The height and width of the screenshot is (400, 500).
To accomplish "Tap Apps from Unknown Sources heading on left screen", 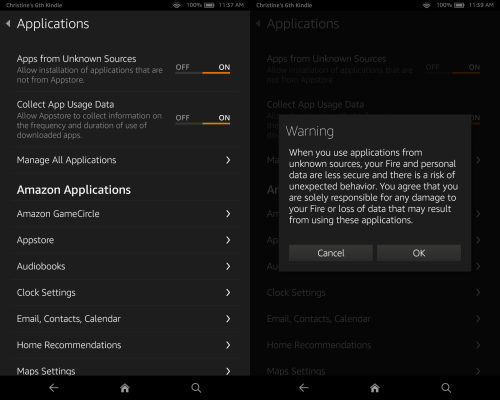I will 76,59.
